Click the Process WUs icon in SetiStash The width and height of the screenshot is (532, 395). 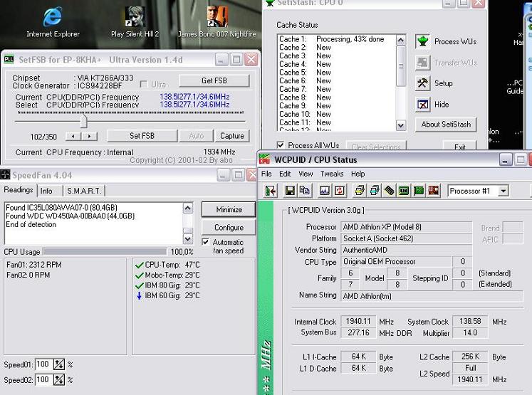(423, 42)
